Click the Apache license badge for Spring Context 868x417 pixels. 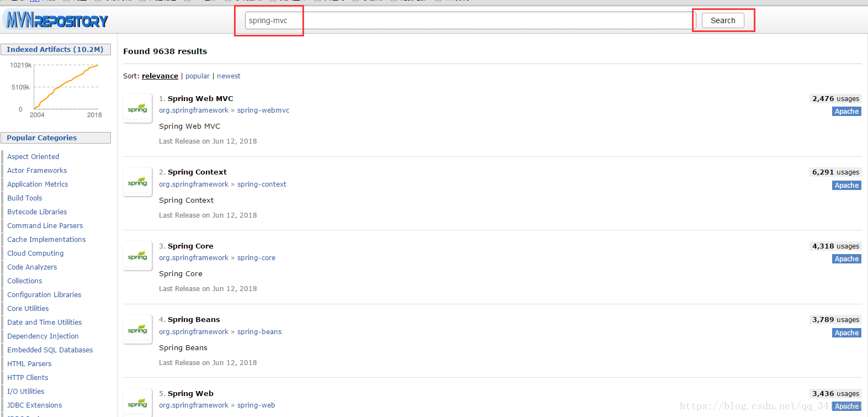click(846, 186)
